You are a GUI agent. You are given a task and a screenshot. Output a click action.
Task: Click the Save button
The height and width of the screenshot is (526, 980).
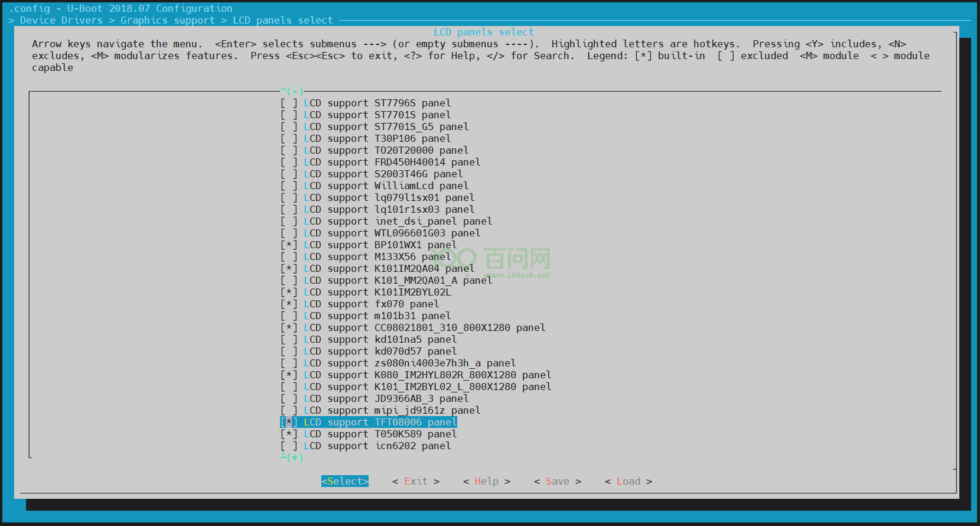click(x=557, y=482)
